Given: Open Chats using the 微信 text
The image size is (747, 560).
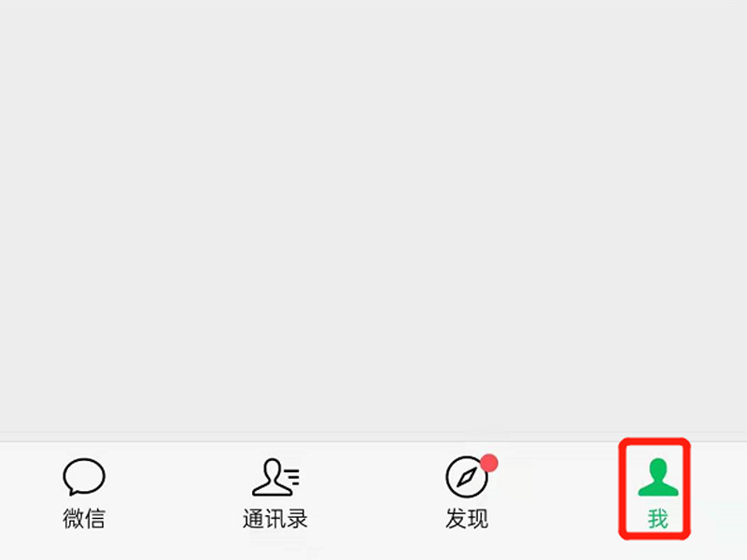Looking at the screenshot, I should point(84,519).
